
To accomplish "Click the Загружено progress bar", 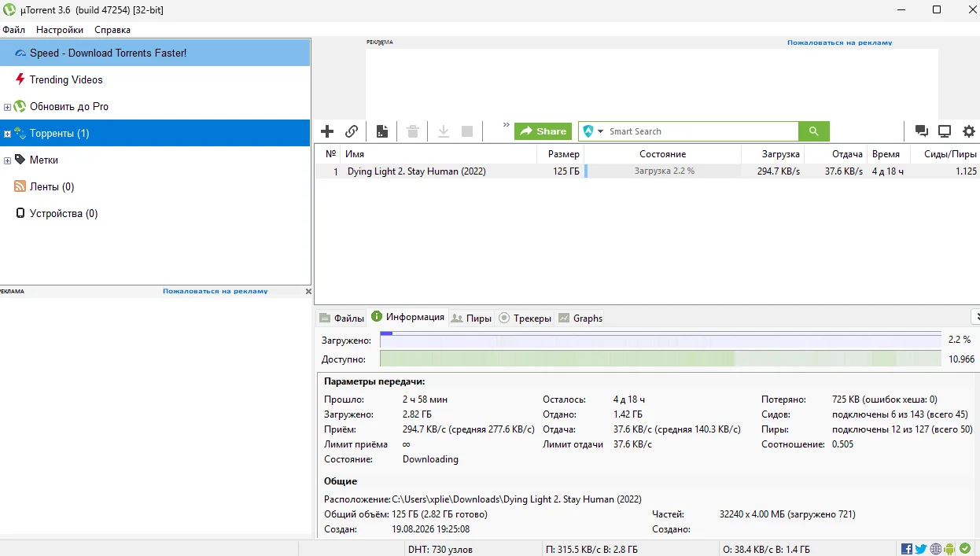I will (x=661, y=340).
